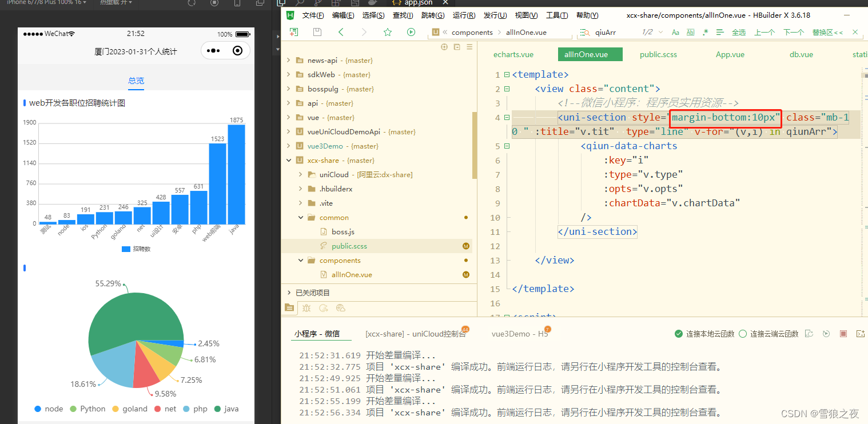Collapse the components folder
This screenshot has width=868, height=424.
(301, 260)
